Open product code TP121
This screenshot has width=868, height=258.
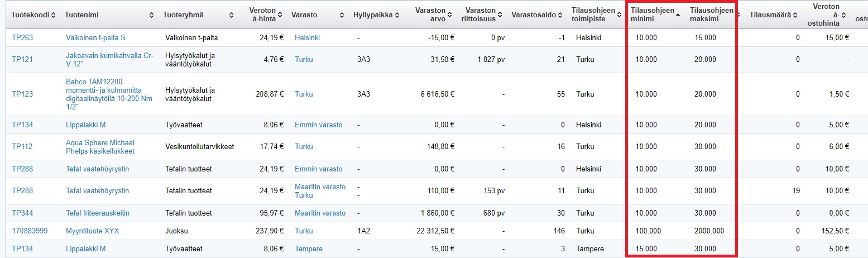[22, 60]
